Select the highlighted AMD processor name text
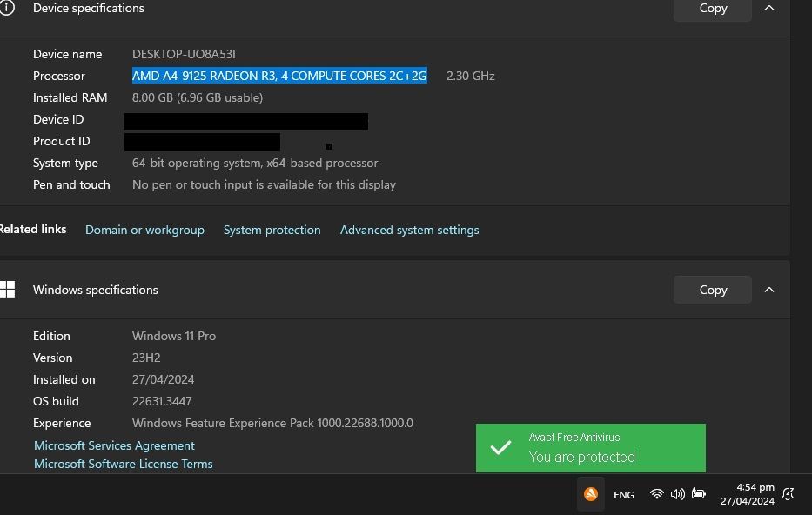Screen dimensions: 812x515 [278, 76]
